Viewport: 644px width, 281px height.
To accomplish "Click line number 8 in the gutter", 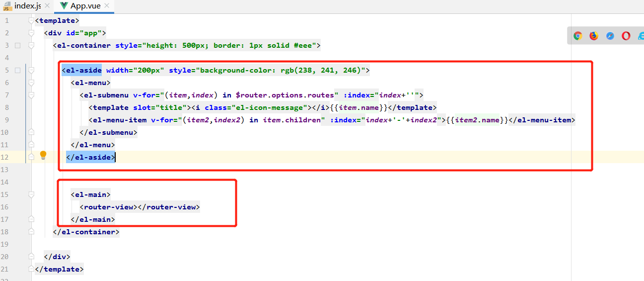I will 6,107.
